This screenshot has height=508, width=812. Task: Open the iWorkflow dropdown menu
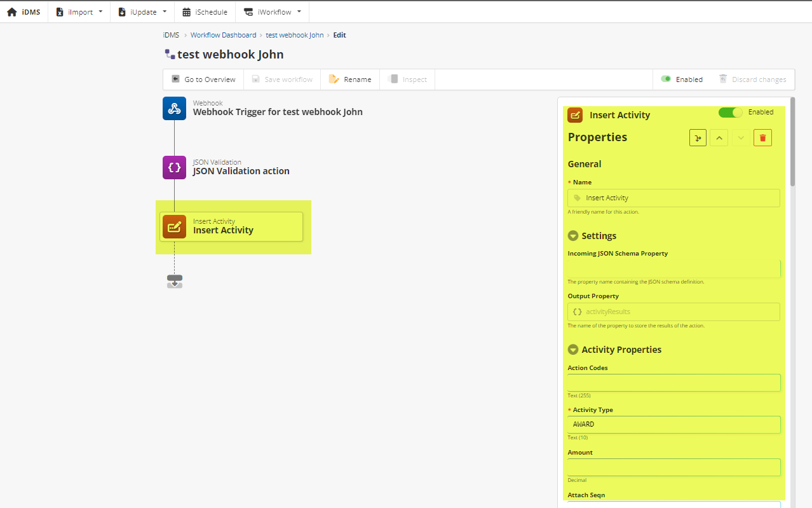272,12
